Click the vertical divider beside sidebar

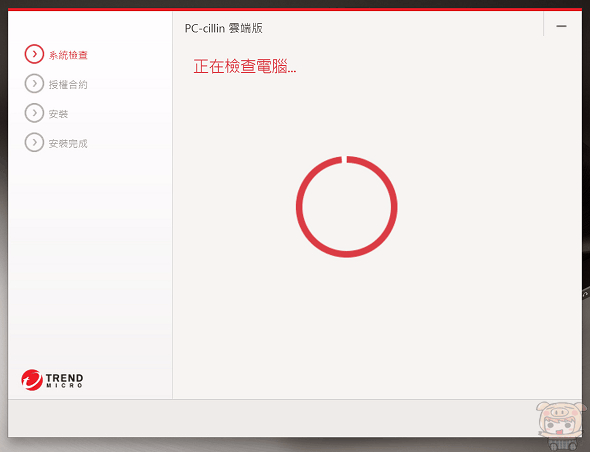coord(172,205)
